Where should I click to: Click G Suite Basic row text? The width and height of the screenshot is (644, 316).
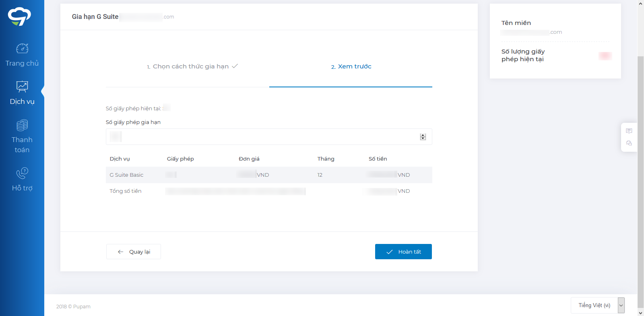126,175
